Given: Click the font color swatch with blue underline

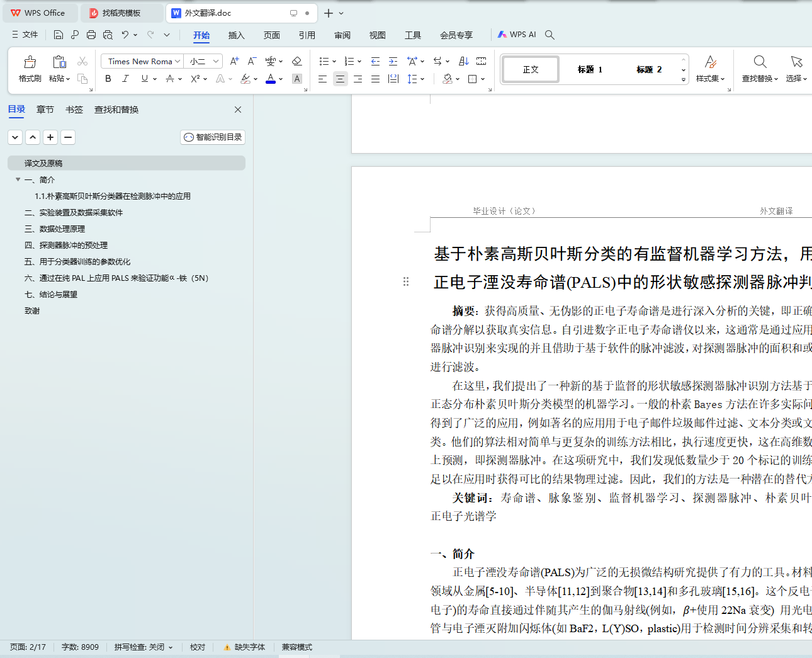Looking at the screenshot, I should 271,79.
